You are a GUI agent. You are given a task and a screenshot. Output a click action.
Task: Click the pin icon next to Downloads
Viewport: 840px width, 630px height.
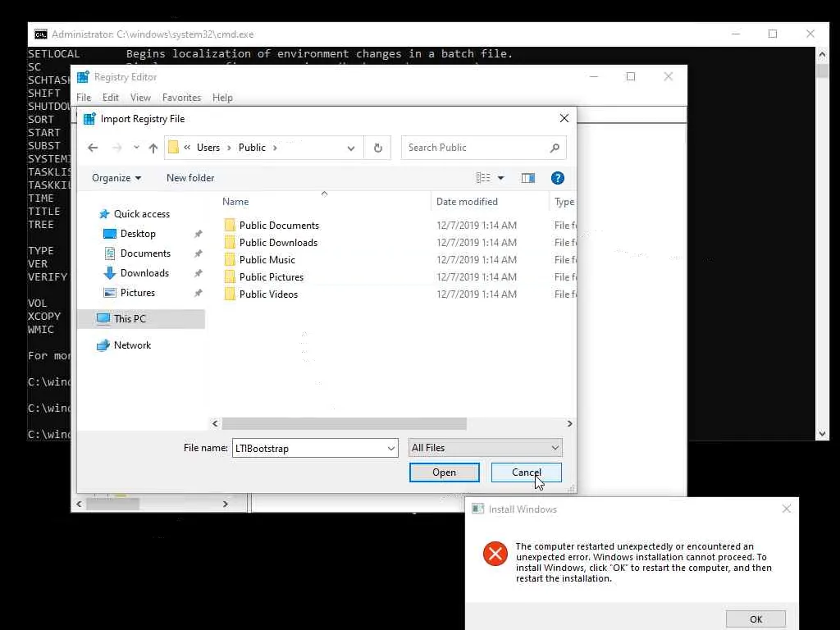click(x=199, y=273)
